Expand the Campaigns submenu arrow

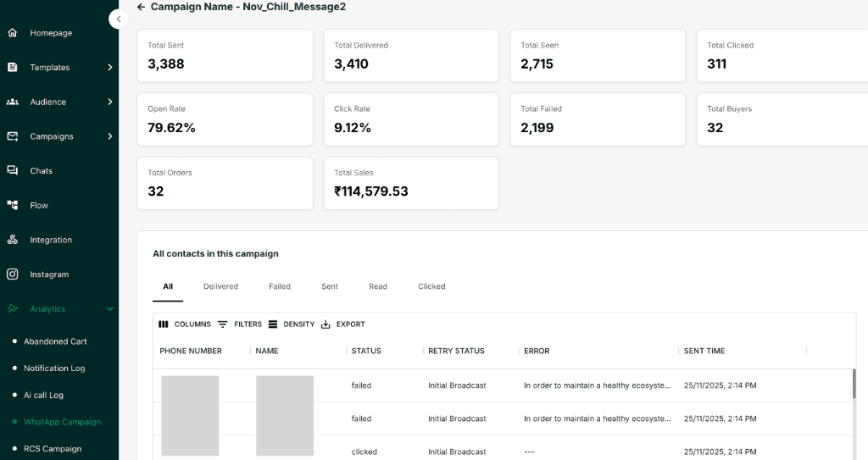[x=110, y=136]
